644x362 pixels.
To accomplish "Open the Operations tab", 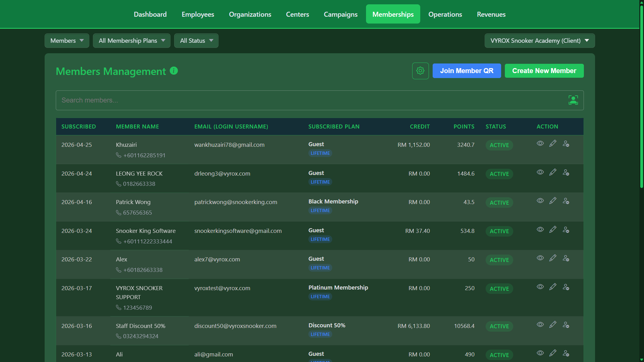I will pos(445,14).
